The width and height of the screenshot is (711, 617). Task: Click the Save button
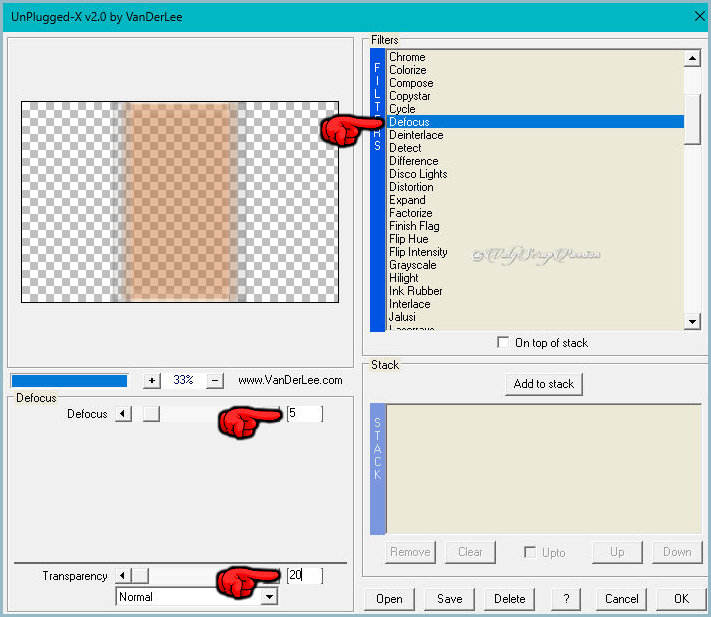449,599
